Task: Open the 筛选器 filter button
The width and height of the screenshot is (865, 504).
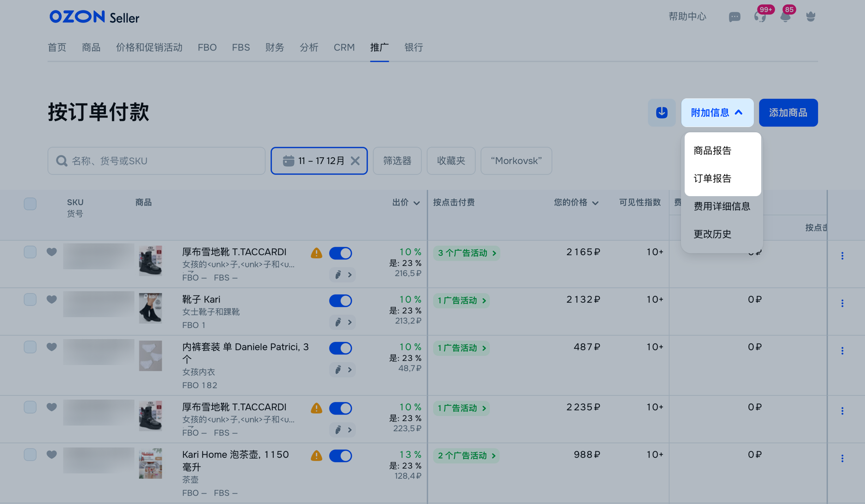Action: (397, 161)
